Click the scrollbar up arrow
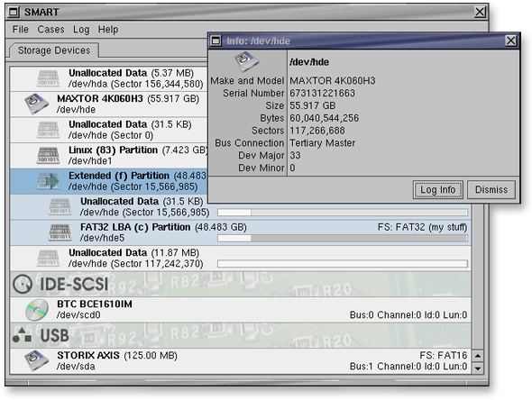 pos(478,356)
